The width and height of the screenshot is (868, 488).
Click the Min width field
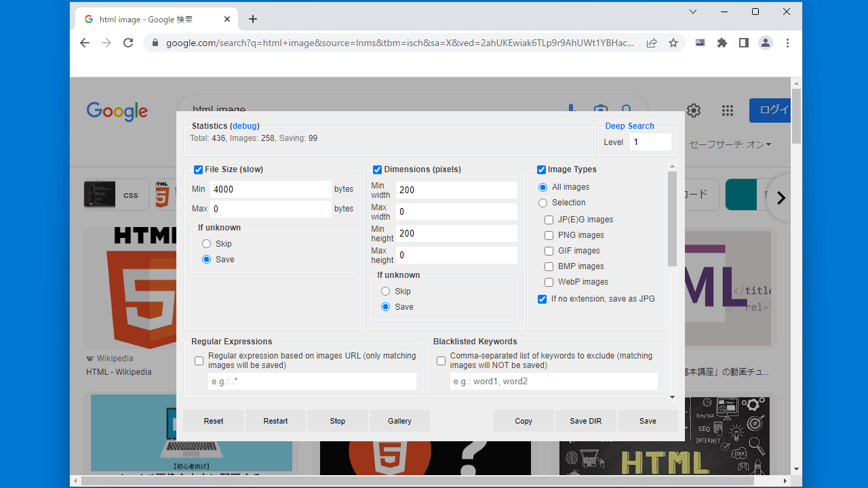456,190
